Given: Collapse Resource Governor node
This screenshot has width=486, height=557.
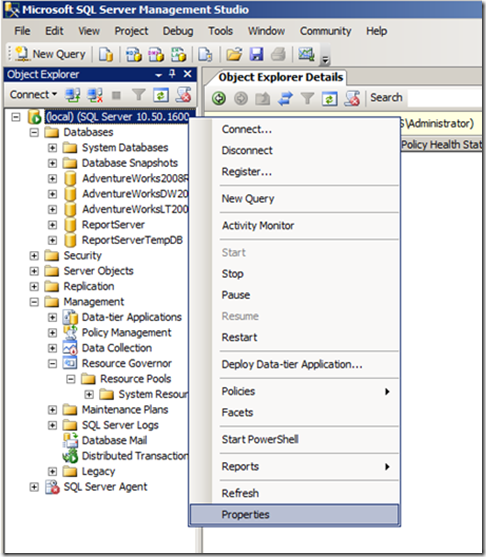Looking at the screenshot, I should (52, 363).
